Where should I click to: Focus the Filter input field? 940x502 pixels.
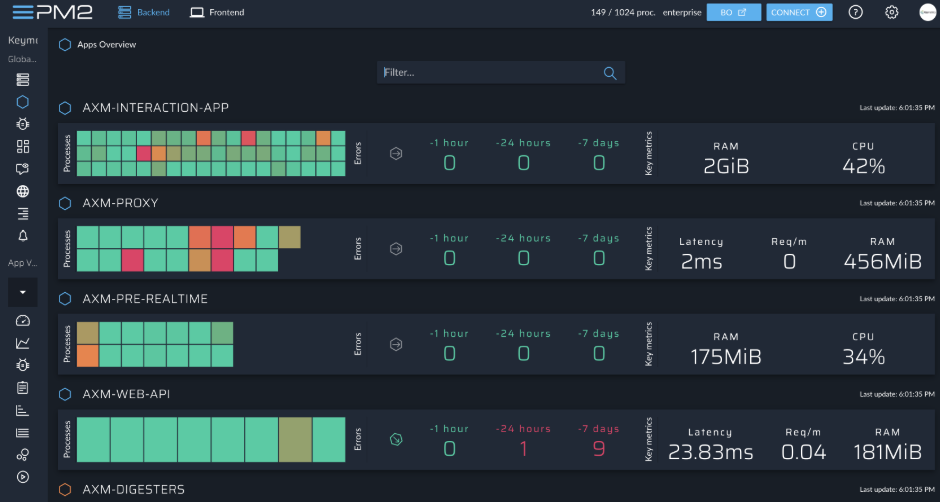pos(501,73)
